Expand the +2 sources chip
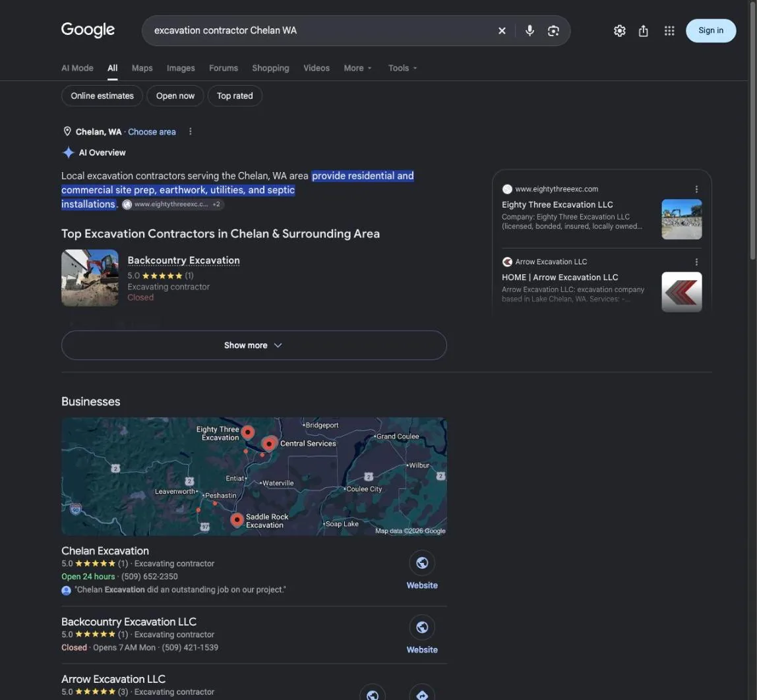This screenshot has width=757, height=700. 216,204
